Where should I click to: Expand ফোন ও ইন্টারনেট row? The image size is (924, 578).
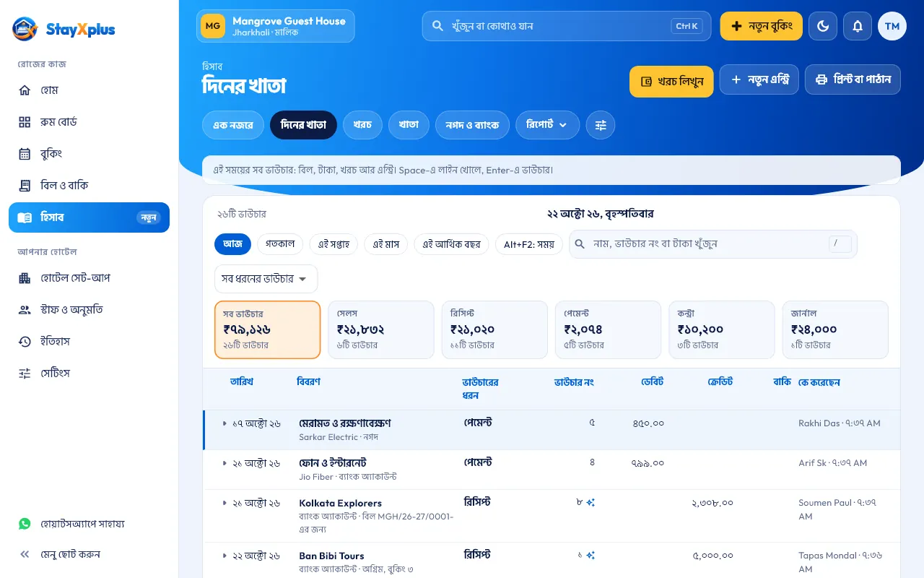click(x=225, y=463)
